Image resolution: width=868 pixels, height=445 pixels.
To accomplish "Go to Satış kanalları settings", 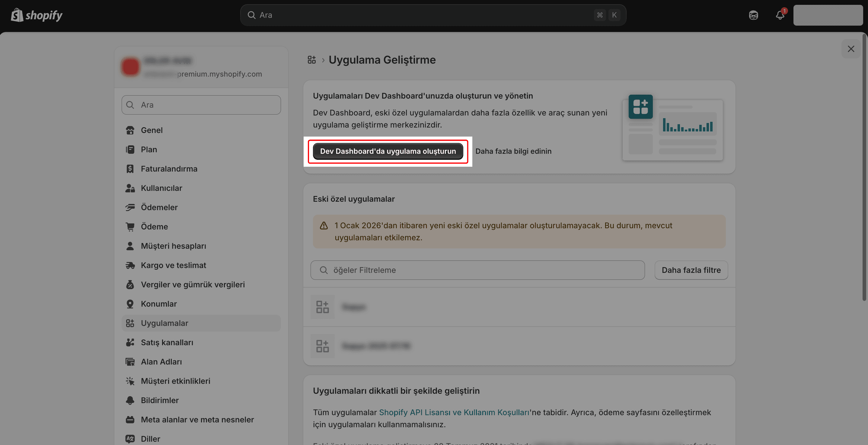I will pos(167,342).
